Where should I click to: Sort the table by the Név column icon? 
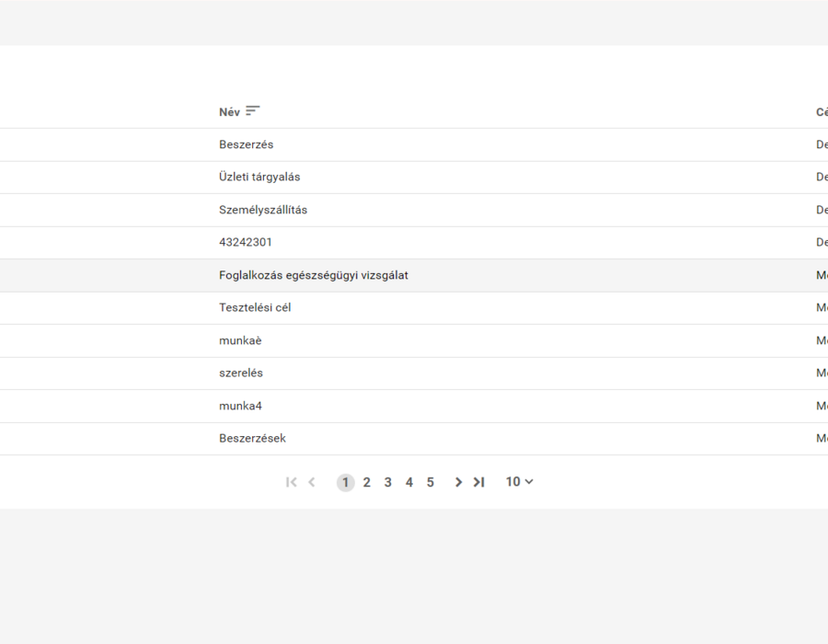tap(253, 110)
